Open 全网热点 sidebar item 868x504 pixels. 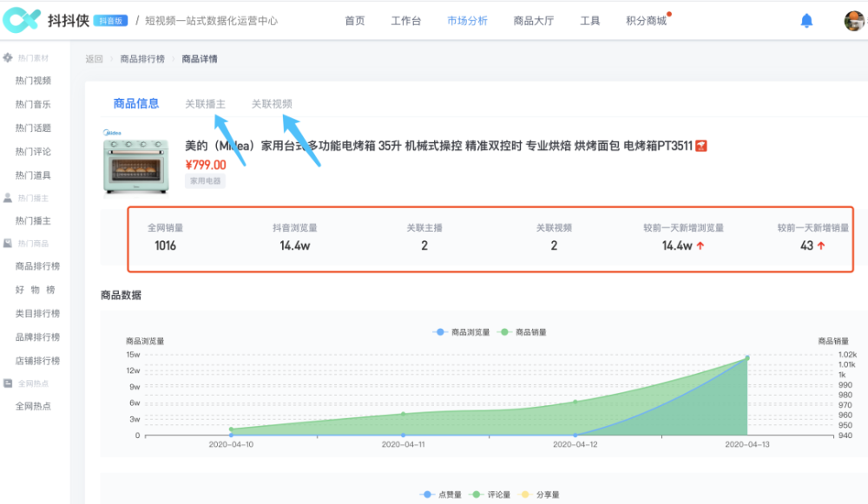(x=33, y=407)
